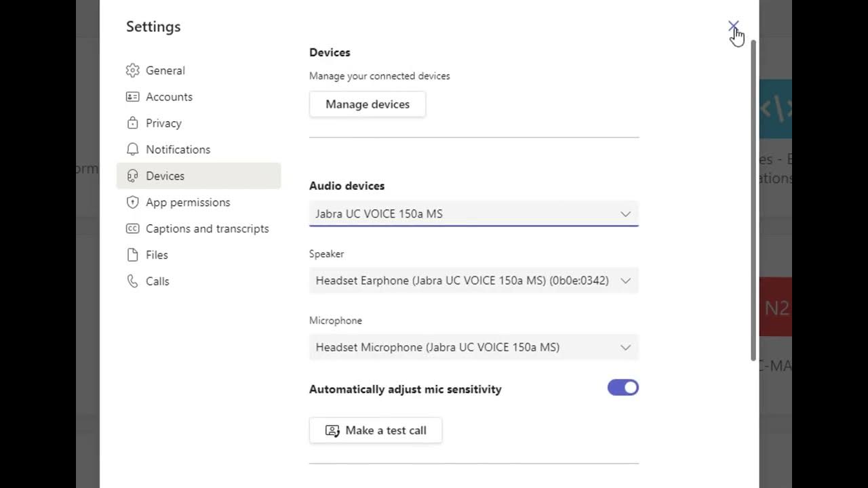This screenshot has height=488, width=868.
Task: Close the Settings dialog
Action: click(733, 26)
